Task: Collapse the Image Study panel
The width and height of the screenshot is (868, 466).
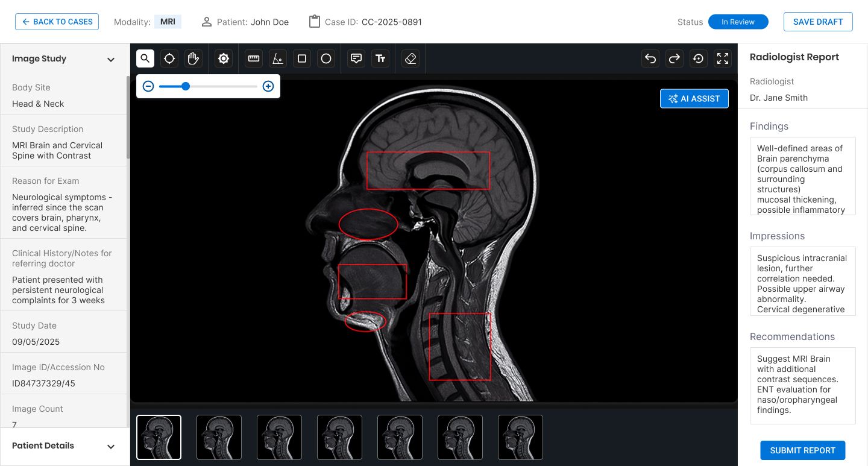Action: [111, 59]
